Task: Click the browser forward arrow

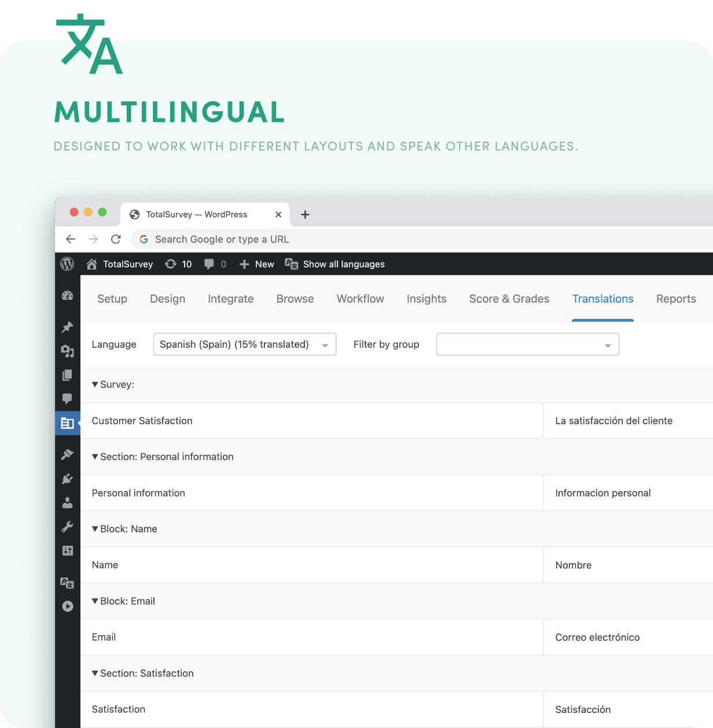Action: coord(93,239)
